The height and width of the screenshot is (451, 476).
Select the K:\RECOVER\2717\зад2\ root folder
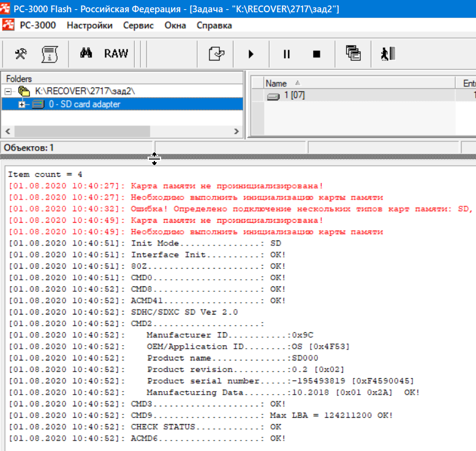85,91
